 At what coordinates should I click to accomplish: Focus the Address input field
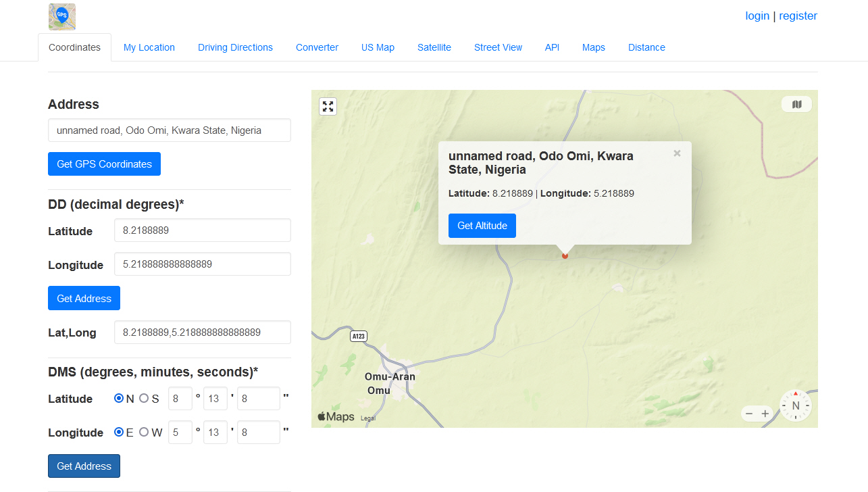170,130
